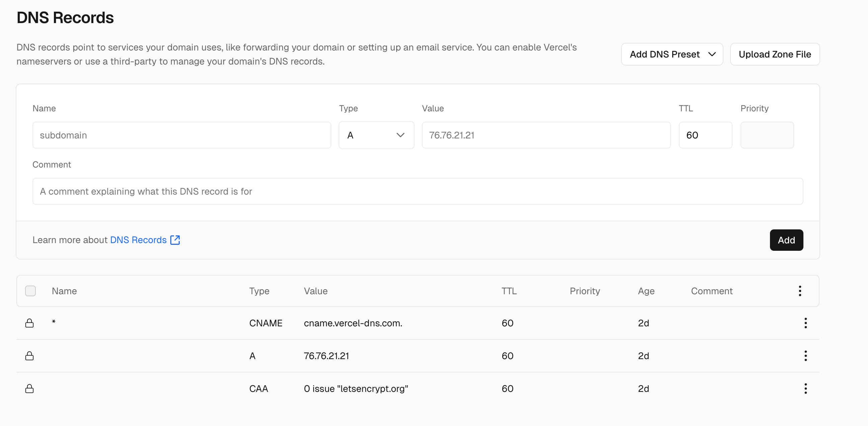Click the CAA type cell
This screenshot has height=426, width=868.
click(258, 388)
